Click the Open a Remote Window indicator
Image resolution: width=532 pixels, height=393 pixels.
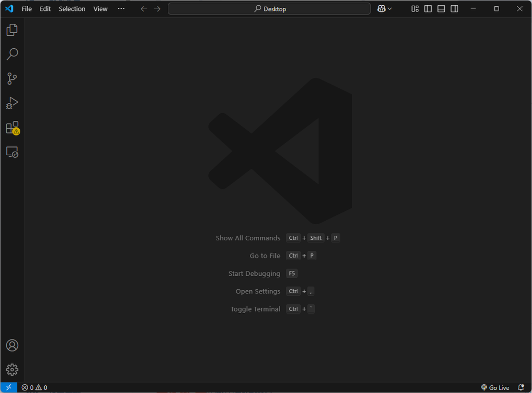pyautogui.click(x=8, y=387)
